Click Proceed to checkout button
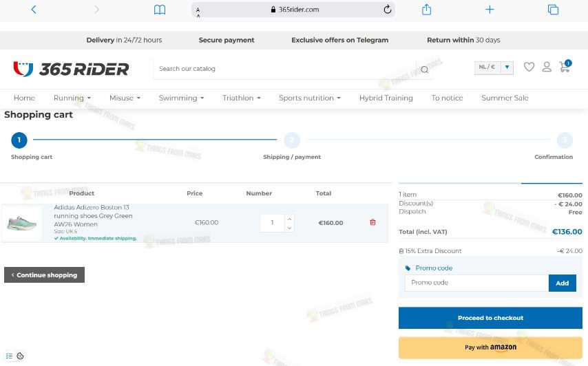 click(490, 318)
